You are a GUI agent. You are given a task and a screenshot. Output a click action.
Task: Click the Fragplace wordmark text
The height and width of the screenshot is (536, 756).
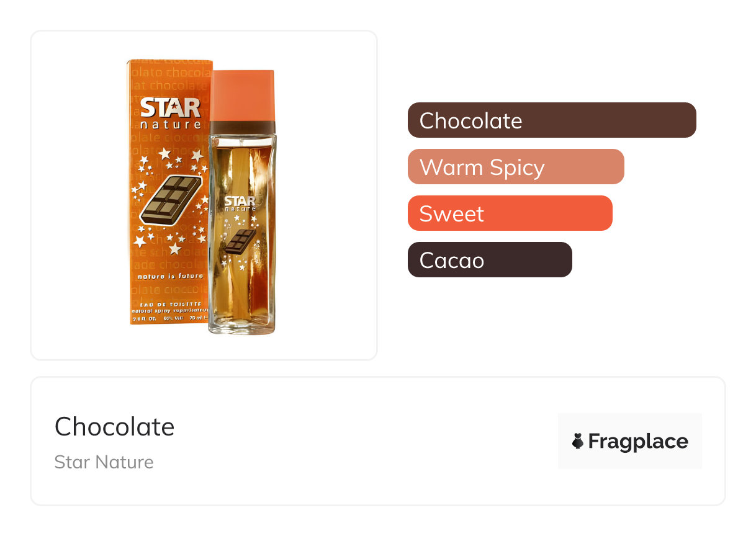point(637,441)
